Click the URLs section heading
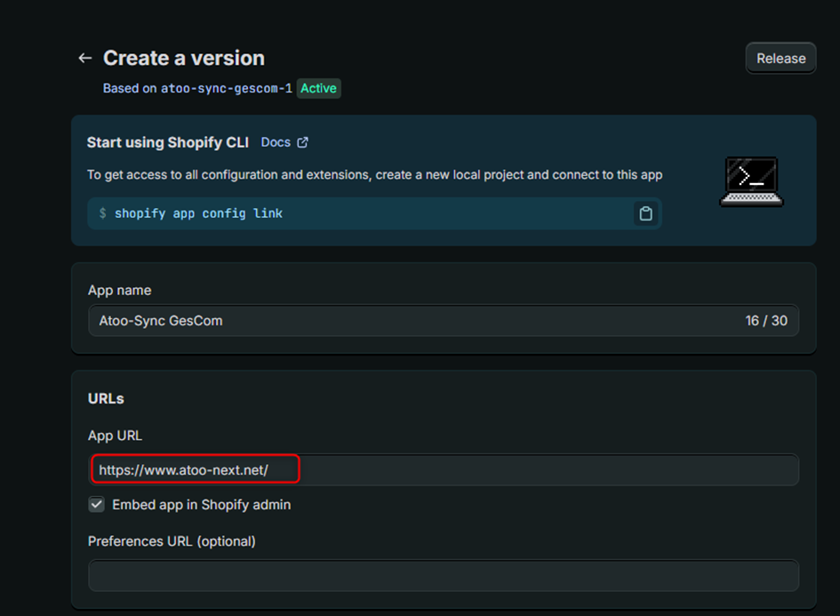This screenshot has height=616, width=840. 106,398
